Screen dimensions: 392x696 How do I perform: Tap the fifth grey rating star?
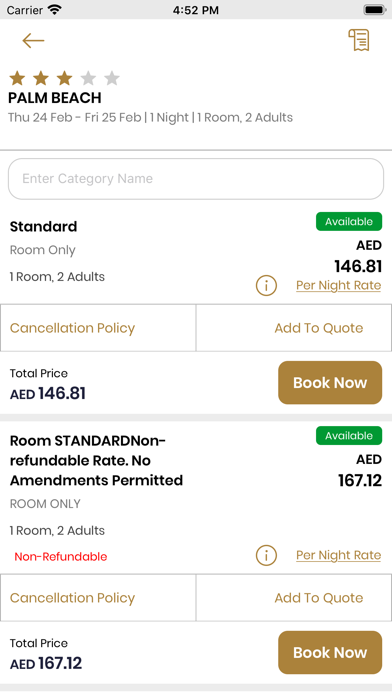pos(112,79)
